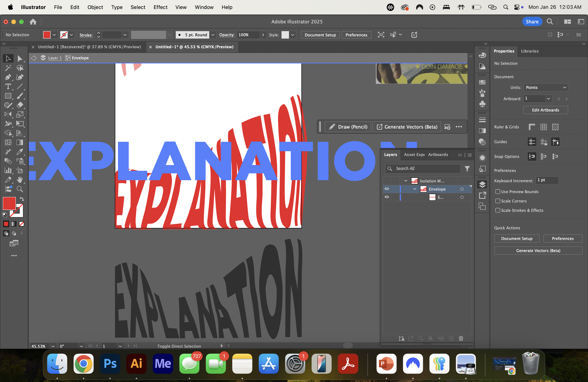588x382 pixels.
Task: Collapse the Isolation Mode layer row
Action: pyautogui.click(x=406, y=181)
